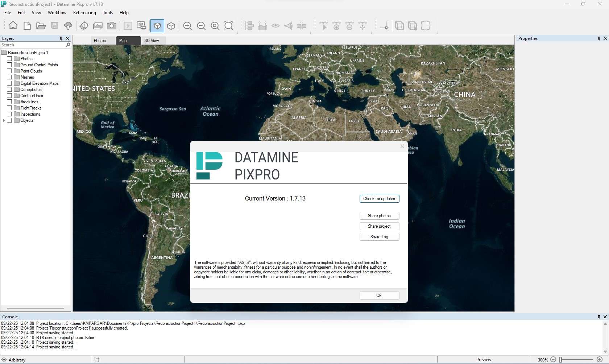Expand the Objects tree node
The image size is (609, 364).
point(4,120)
